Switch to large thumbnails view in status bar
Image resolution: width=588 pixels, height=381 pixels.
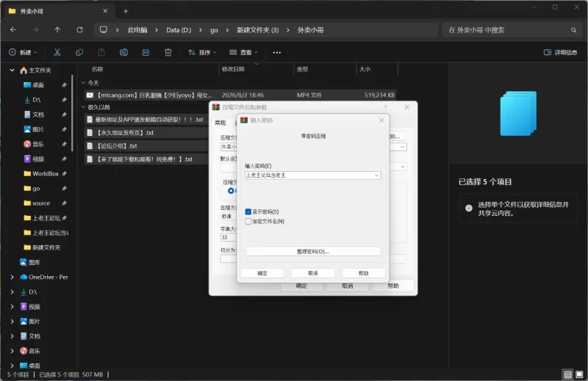click(579, 374)
